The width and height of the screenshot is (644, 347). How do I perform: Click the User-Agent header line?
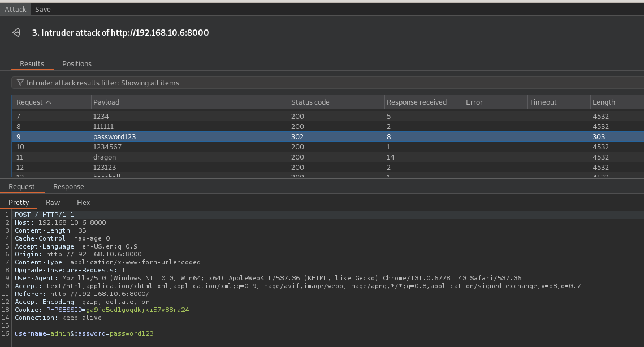[268, 278]
